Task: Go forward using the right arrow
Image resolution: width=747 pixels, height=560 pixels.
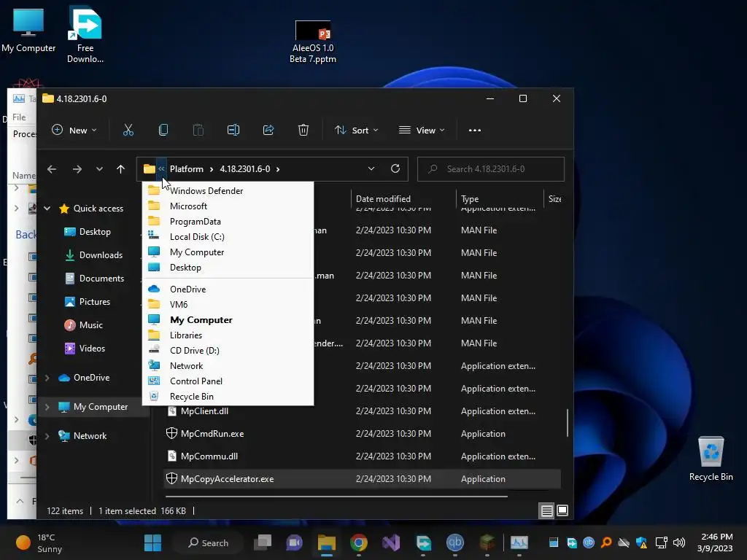Action: tap(77, 169)
